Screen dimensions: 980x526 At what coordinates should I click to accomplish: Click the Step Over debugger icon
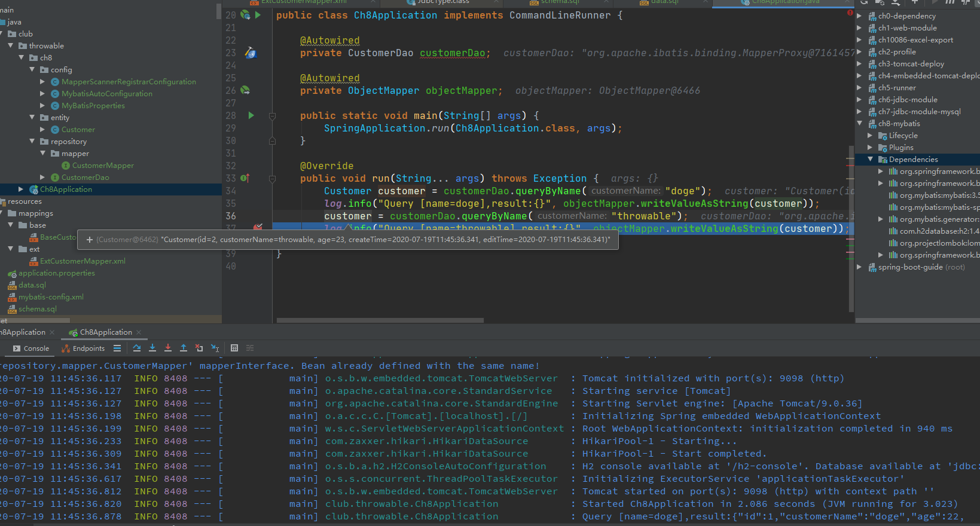click(x=137, y=348)
